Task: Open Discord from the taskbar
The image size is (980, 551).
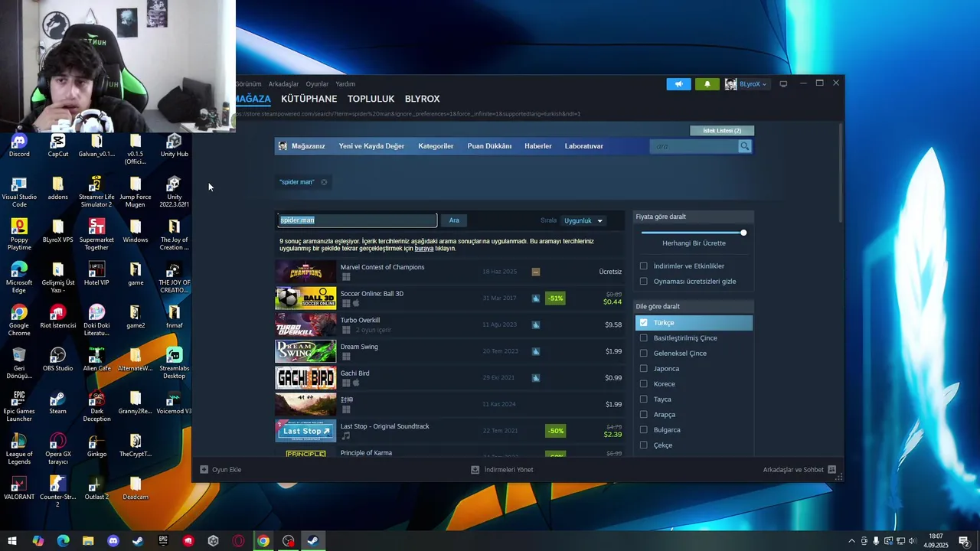Action: (x=113, y=541)
